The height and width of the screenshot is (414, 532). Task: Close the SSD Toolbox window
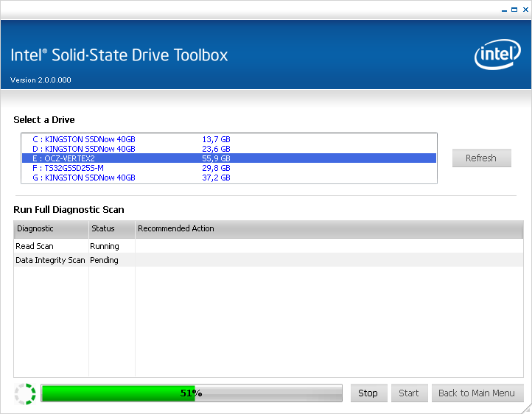[x=524, y=10]
